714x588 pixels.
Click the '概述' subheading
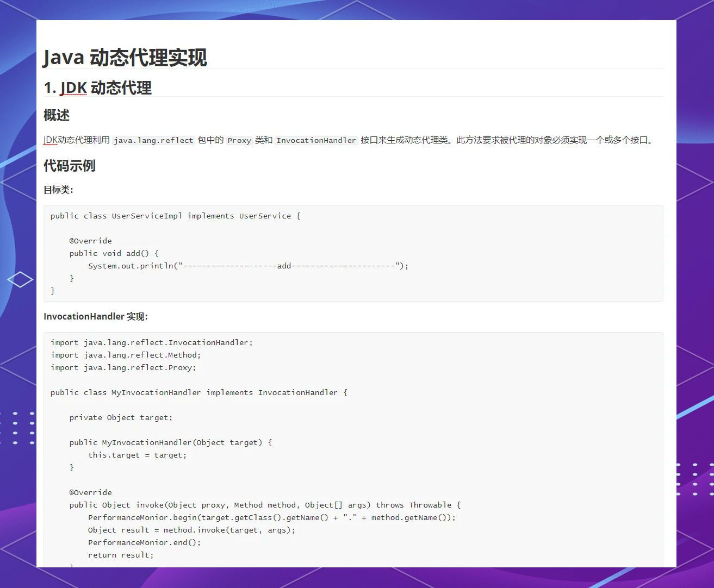[x=57, y=115]
